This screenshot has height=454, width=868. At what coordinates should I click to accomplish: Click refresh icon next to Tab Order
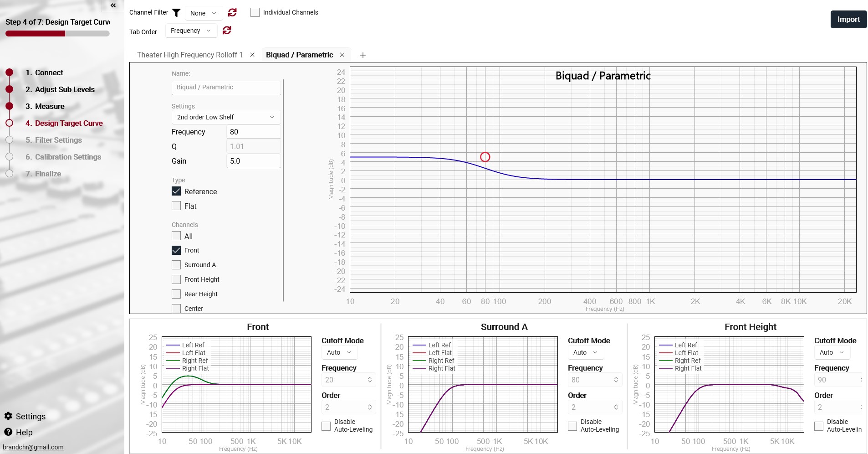227,31
